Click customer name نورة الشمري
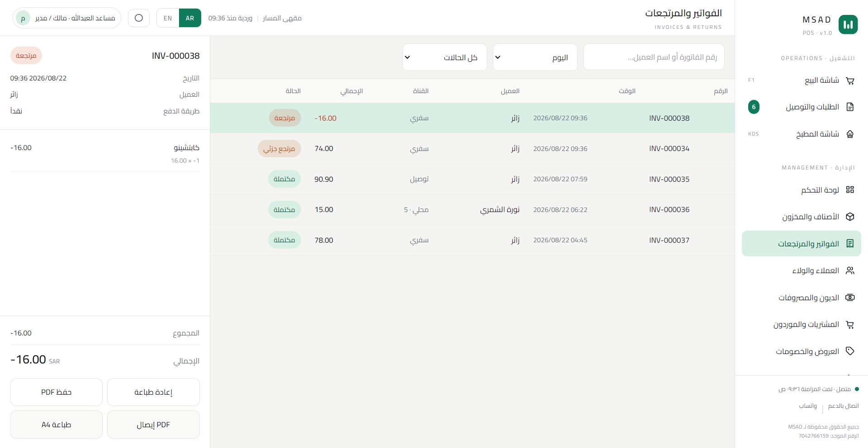The width and height of the screenshot is (868, 448). coord(500,210)
